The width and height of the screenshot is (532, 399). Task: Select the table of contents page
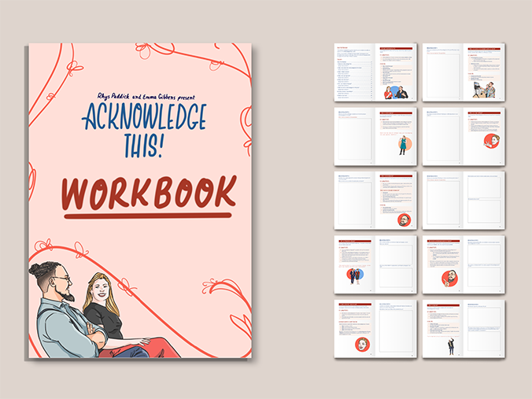click(354, 72)
